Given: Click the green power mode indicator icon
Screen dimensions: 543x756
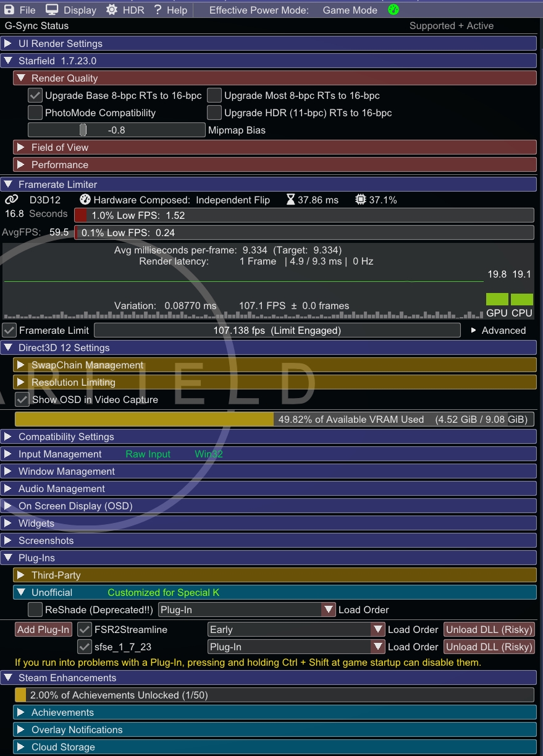Looking at the screenshot, I should pos(394,10).
